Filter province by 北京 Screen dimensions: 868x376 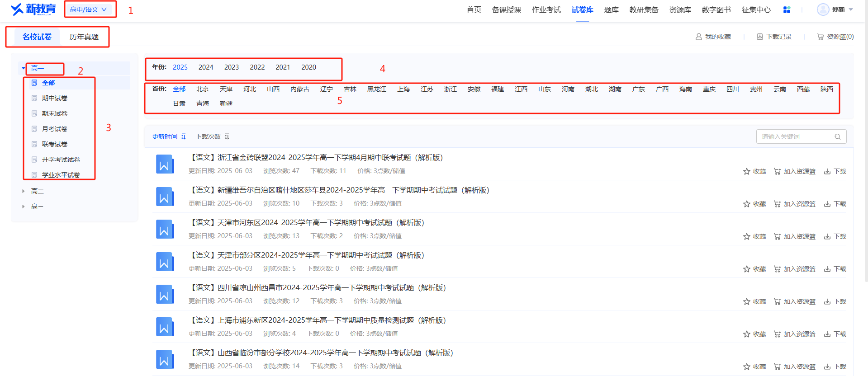click(x=203, y=89)
